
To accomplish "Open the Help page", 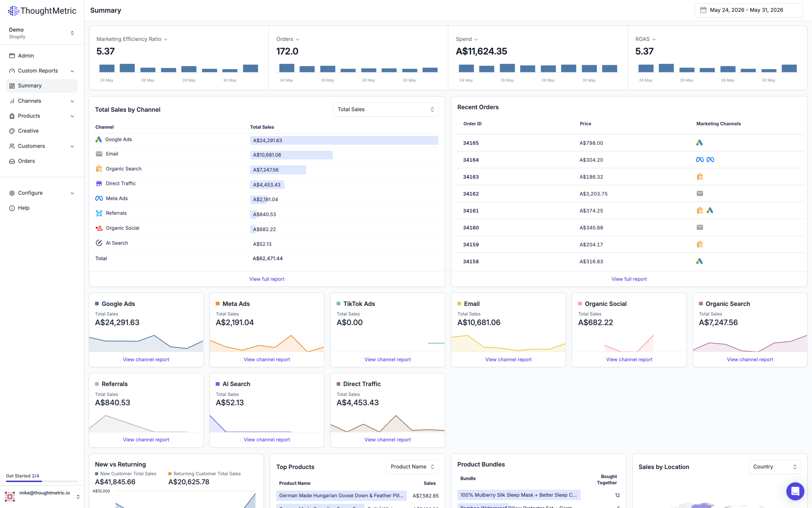I will coord(42,208).
